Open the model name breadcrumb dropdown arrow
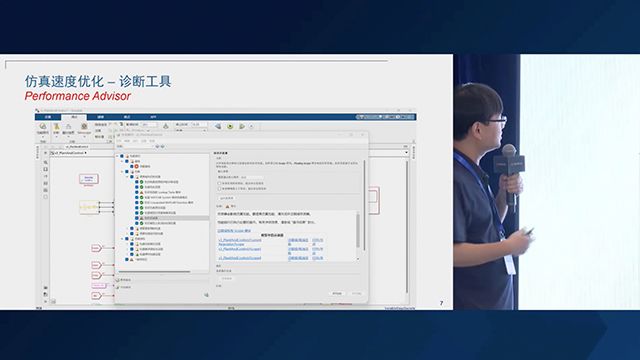The image size is (640, 360). (86, 153)
